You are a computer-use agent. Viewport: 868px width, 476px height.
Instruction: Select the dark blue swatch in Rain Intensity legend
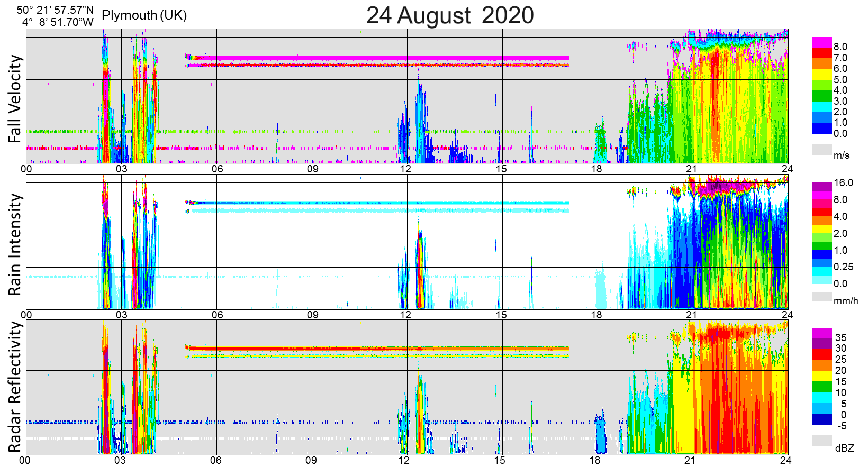click(822, 254)
